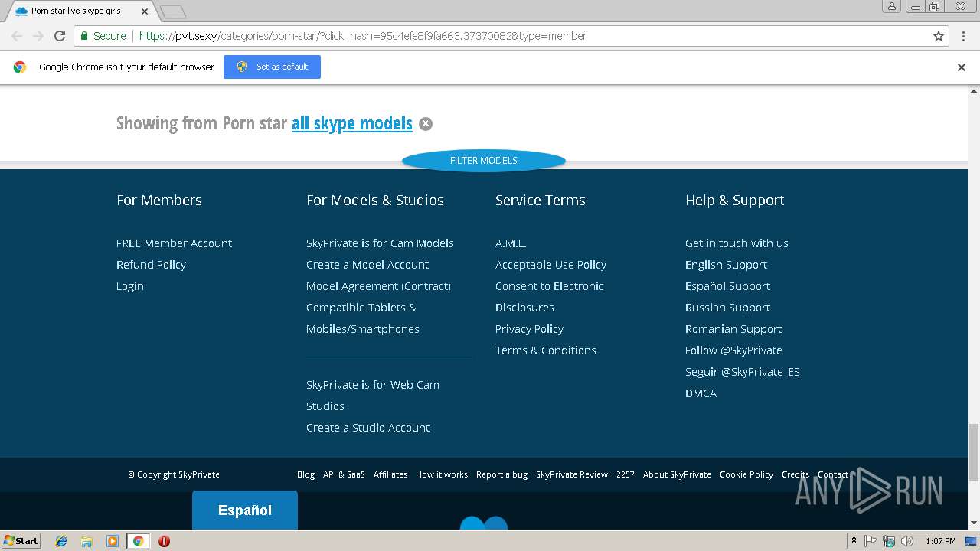This screenshot has height=551, width=980.
Task: Click the 1:07 PM taskbar clock
Action: (x=941, y=541)
